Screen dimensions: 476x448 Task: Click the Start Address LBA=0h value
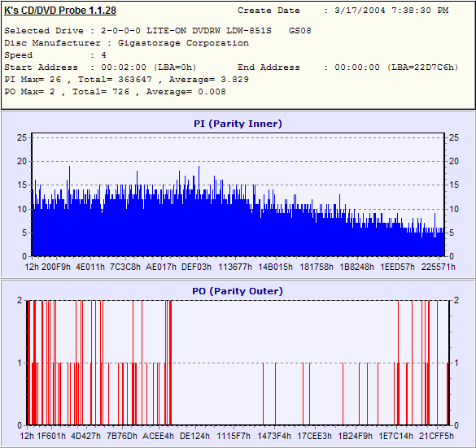point(149,67)
